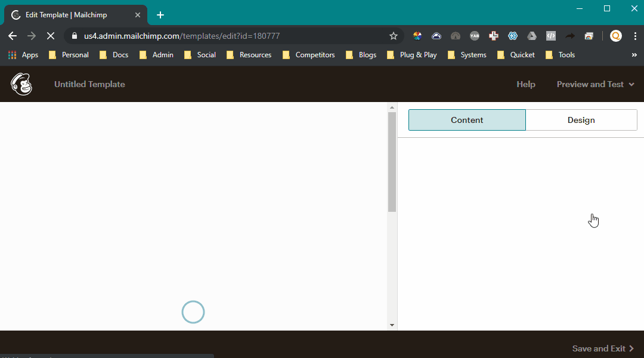Viewport: 644px width, 358px height.
Task: Click the code brackets extension icon
Action: coord(551,36)
